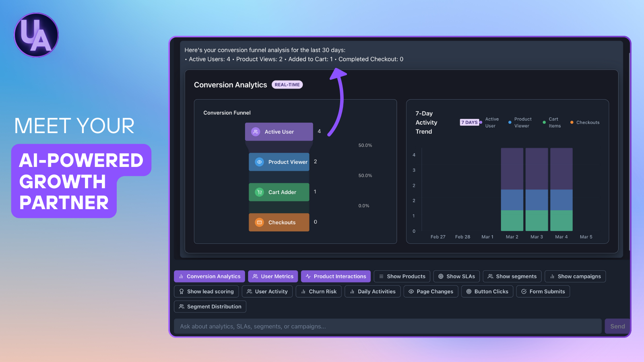Click the UA logo in the corner
This screenshot has width=644, height=362.
pos(36,35)
